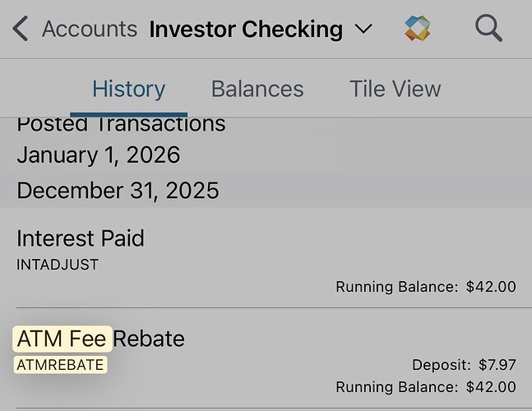Tap the December 31, 2025 date header
The image size is (532, 411).
tap(118, 191)
